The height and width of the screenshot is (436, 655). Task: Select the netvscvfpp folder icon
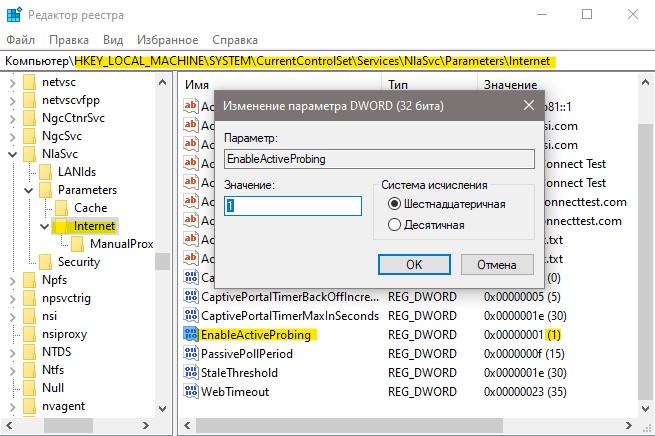30,100
